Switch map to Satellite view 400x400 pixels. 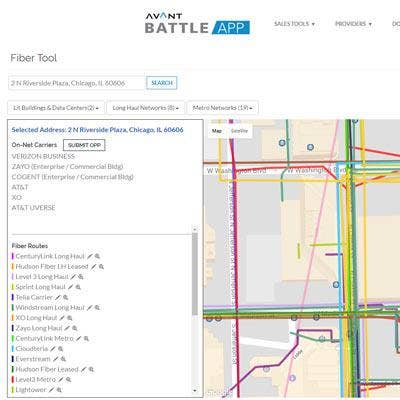coord(239,131)
